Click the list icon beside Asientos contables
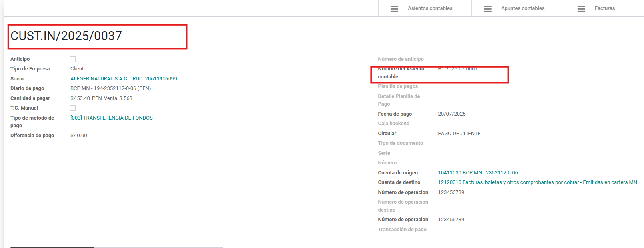 coord(394,8)
